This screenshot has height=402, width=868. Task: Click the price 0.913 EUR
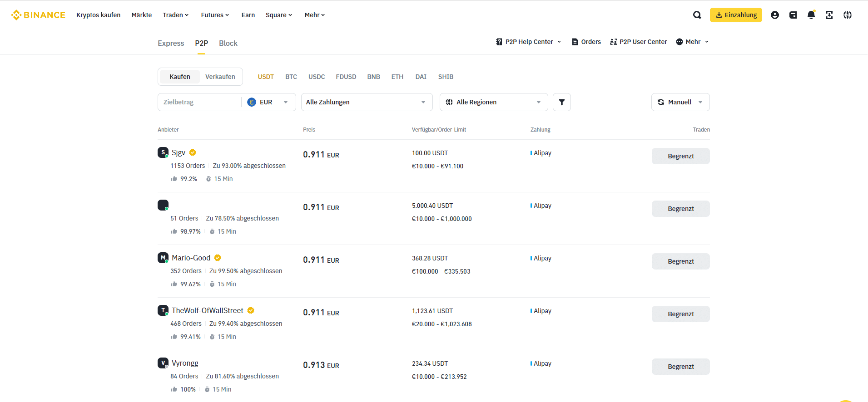pos(321,365)
